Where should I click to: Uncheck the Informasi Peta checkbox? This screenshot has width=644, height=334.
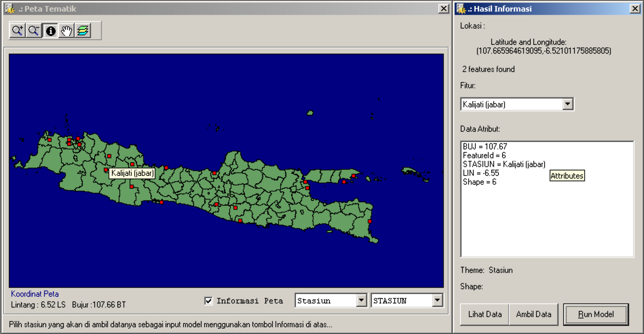[209, 301]
